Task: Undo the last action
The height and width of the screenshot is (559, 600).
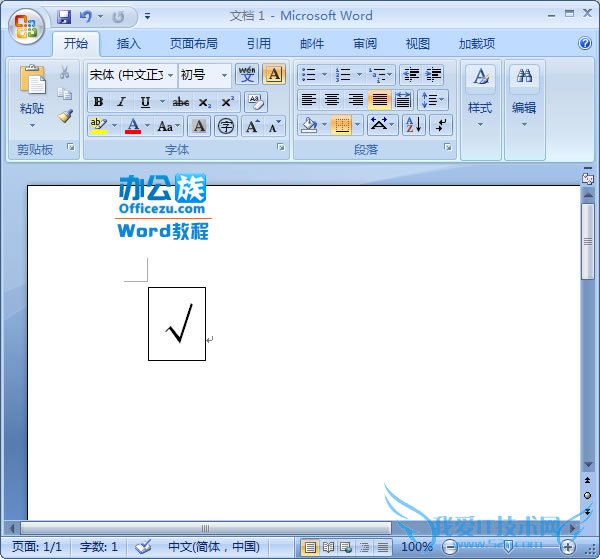Action: [86, 16]
